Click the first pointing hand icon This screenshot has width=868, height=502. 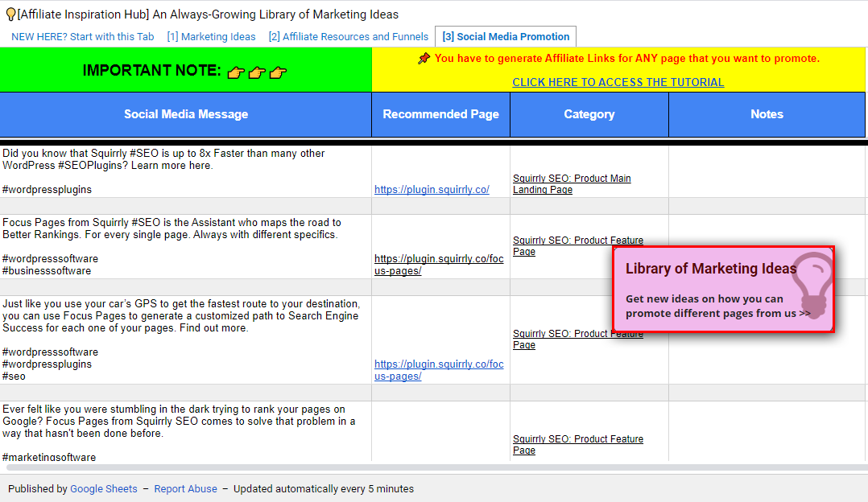pyautogui.click(x=236, y=72)
